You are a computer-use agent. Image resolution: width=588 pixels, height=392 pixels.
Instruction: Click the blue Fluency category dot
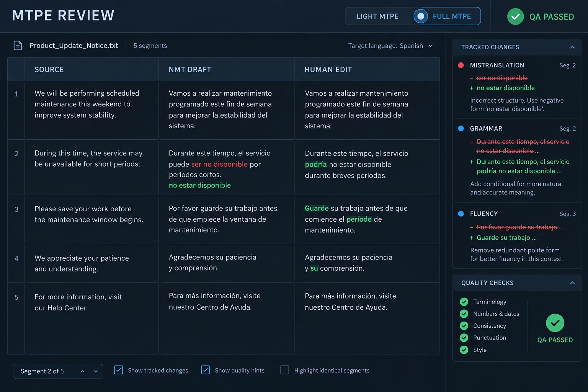click(461, 214)
